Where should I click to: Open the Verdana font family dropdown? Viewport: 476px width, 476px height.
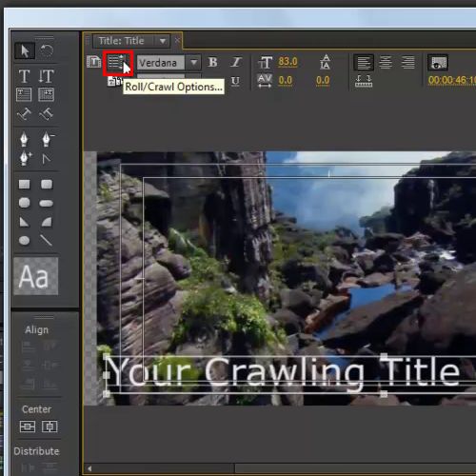[193, 63]
